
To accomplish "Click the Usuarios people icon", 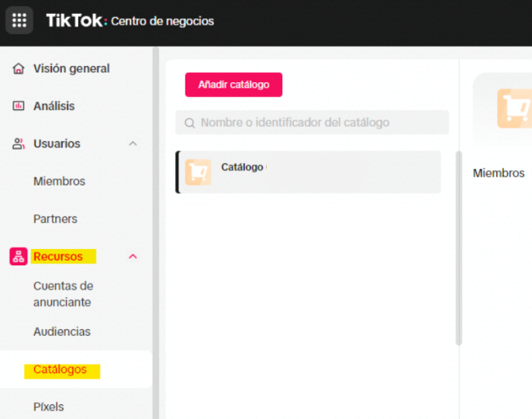I will (x=19, y=144).
